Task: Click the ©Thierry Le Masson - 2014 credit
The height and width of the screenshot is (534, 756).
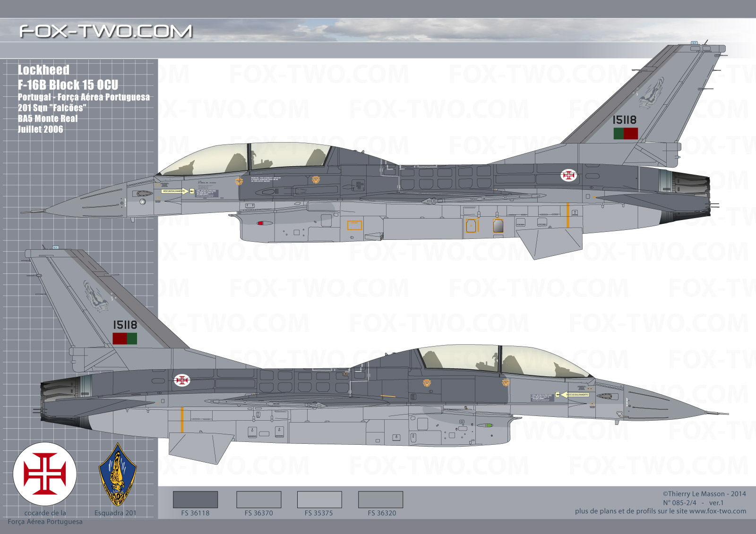Action: coord(704,494)
